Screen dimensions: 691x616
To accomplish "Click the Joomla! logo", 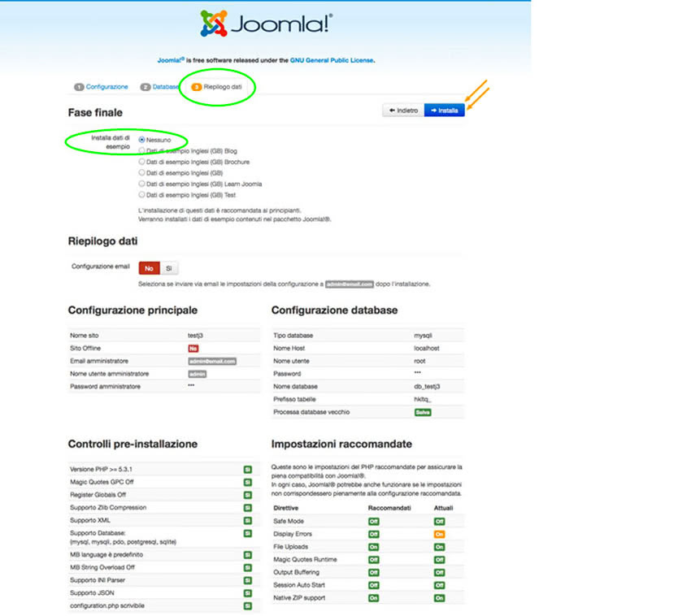I will point(267,24).
